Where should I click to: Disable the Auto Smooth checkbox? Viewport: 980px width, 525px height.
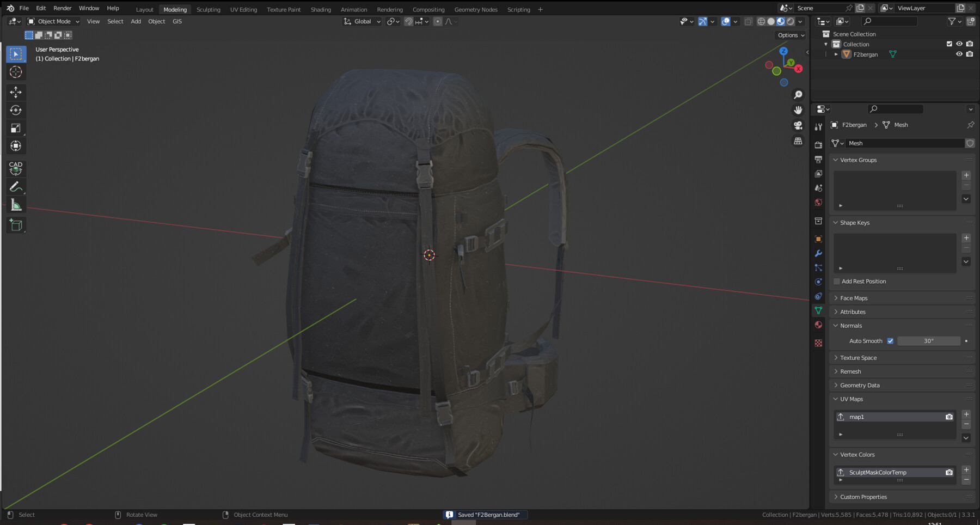tap(891, 340)
